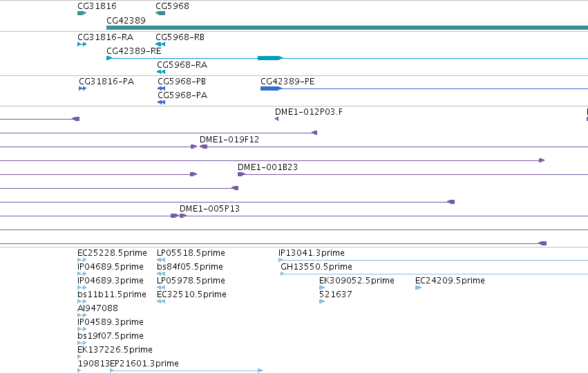Image resolution: width=588 pixels, height=374 pixels.
Task: Click arrow glyph under CG31816-RA
Action: click(x=82, y=44)
